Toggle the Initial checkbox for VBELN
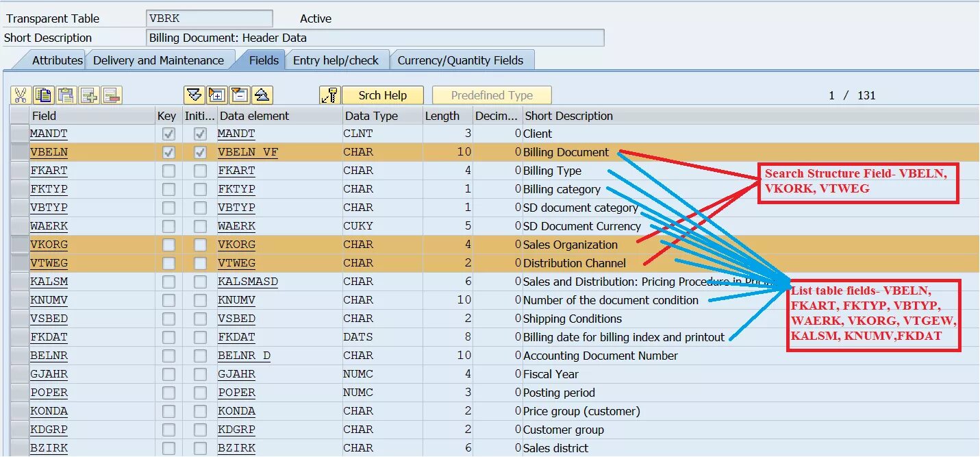The height and width of the screenshot is (457, 980). point(199,151)
